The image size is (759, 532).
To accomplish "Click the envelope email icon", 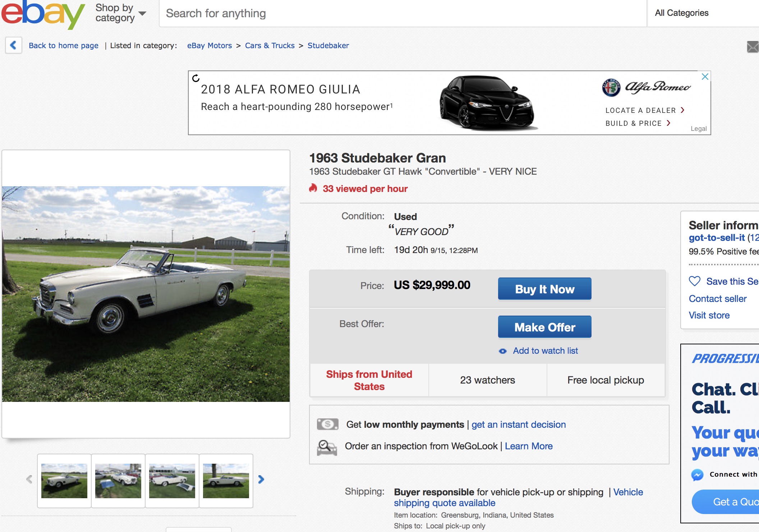I will pyautogui.click(x=752, y=47).
